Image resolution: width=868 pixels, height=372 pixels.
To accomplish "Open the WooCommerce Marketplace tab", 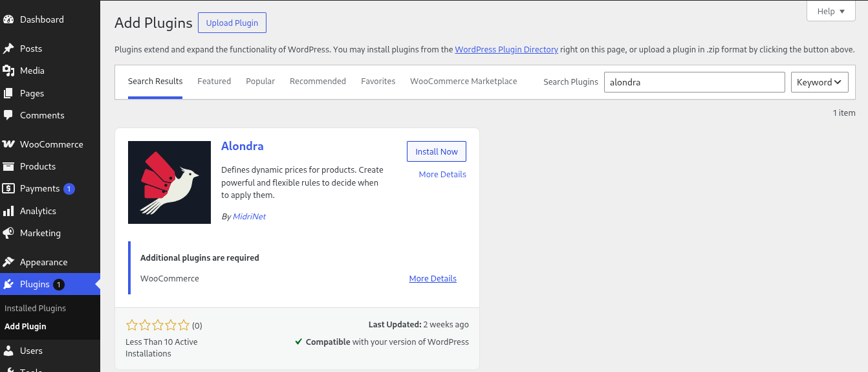I will pos(464,82).
